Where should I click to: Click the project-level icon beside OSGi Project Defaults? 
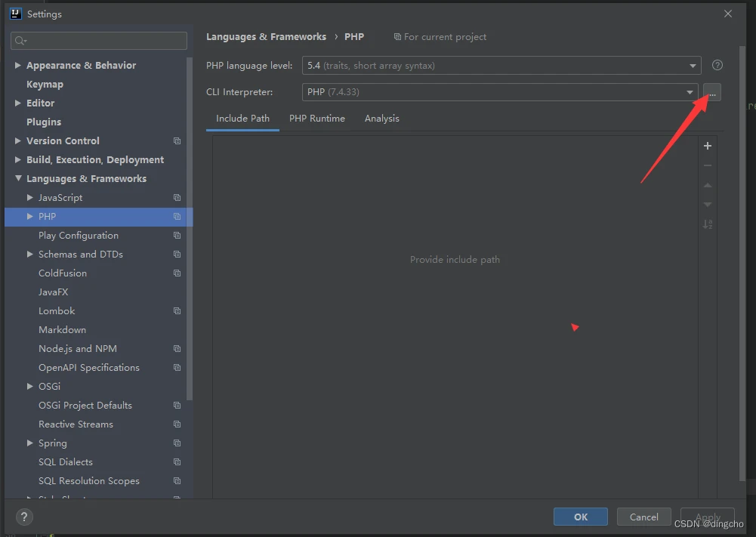coord(177,406)
